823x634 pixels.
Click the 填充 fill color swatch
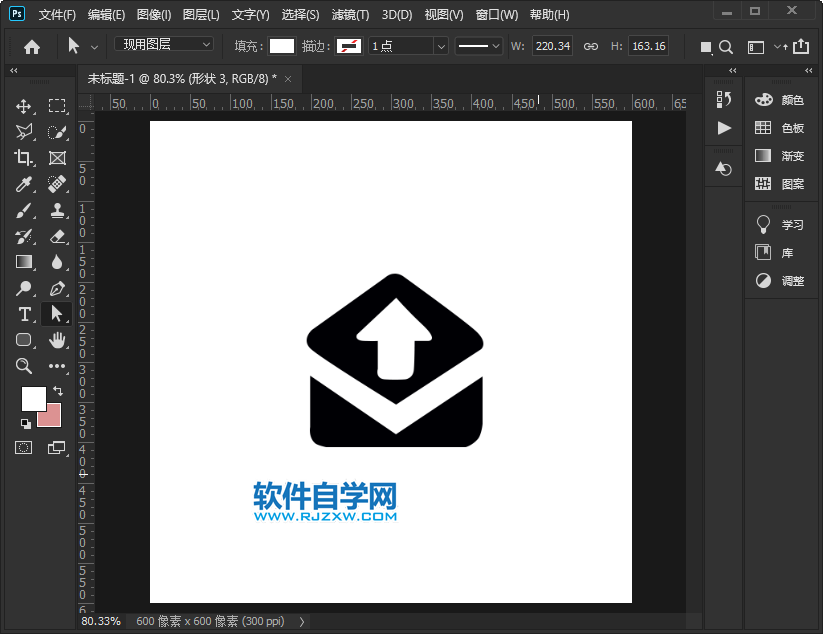tap(284, 45)
